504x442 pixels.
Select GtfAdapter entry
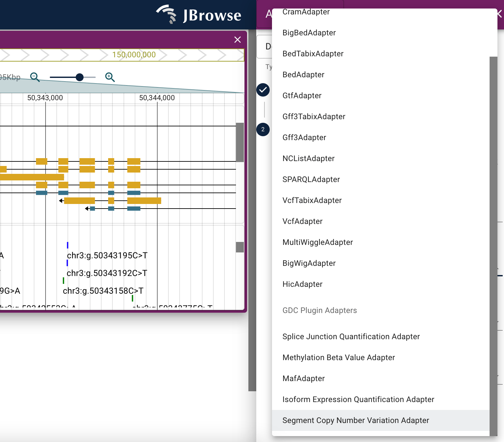381,96
